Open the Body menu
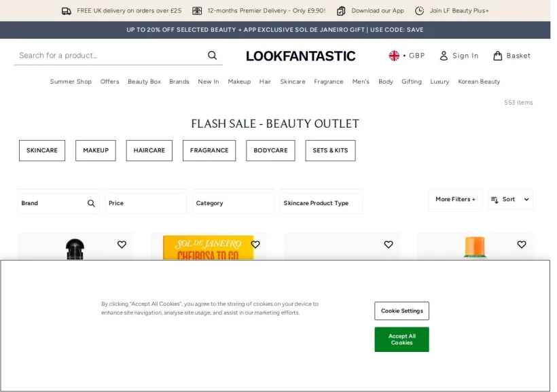557x392 pixels. [385, 82]
